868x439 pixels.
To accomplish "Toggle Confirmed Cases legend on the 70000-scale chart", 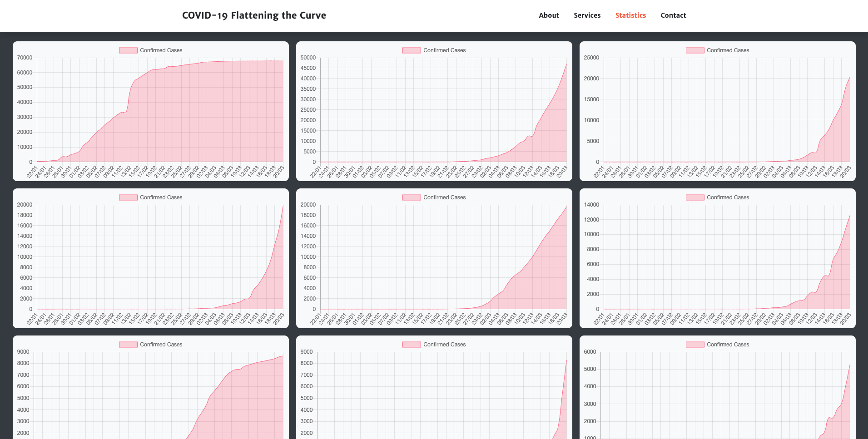I will [151, 50].
